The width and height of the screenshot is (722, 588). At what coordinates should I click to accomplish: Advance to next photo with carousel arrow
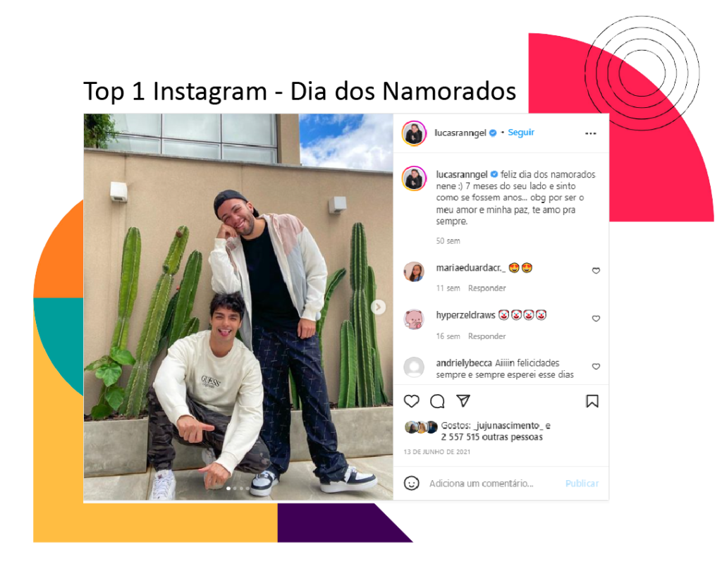coord(378,307)
